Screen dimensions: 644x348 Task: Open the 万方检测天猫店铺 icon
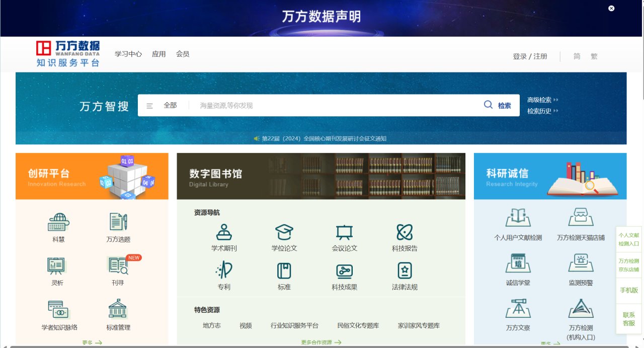(581, 217)
